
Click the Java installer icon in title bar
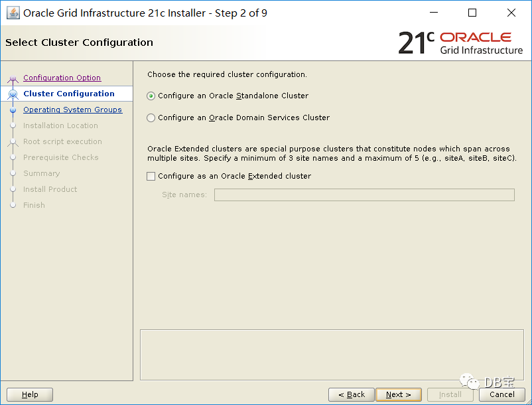tap(13, 13)
